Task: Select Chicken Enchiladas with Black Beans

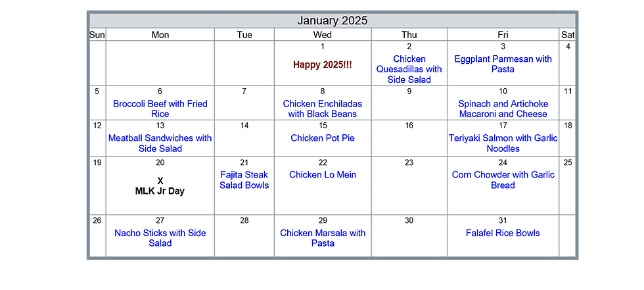Action: point(323,109)
